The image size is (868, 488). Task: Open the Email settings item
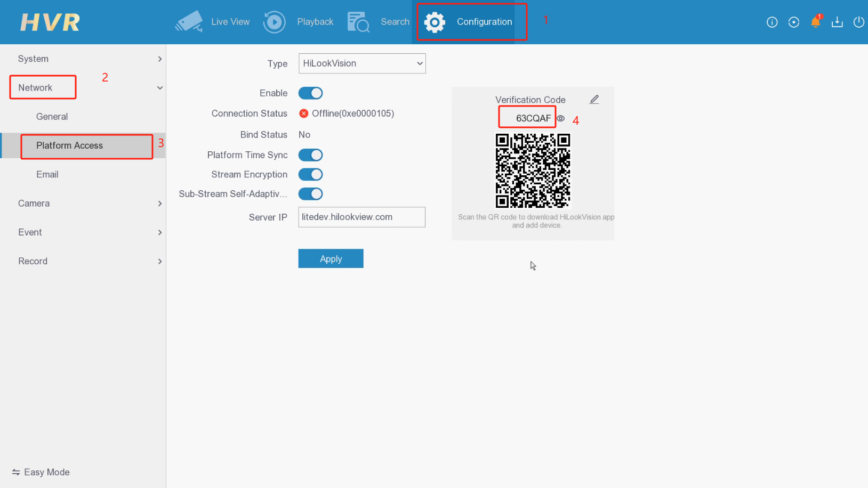coord(47,175)
